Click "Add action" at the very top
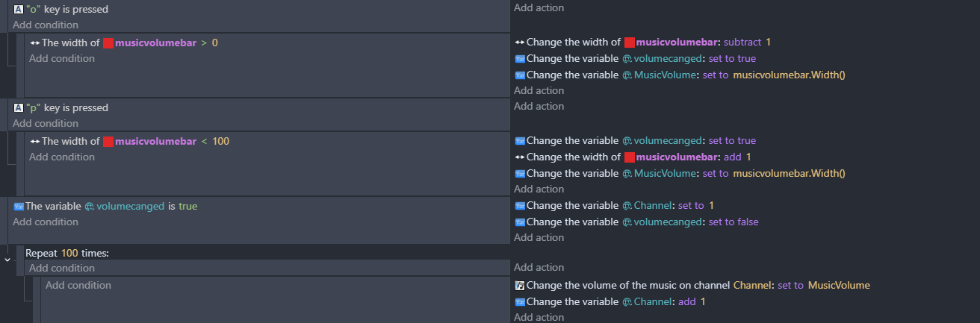The width and height of the screenshot is (980, 323). click(539, 7)
